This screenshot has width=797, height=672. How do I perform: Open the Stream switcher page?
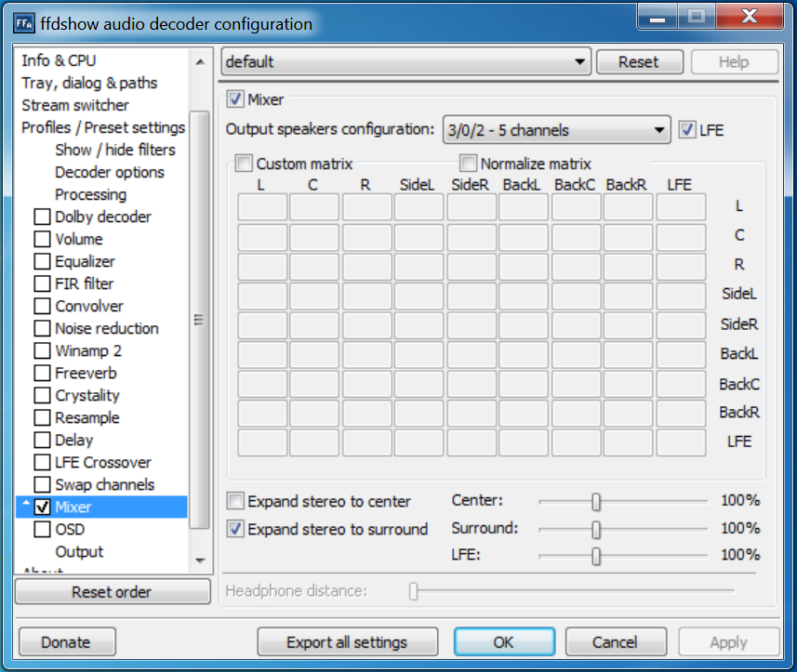[x=75, y=105]
